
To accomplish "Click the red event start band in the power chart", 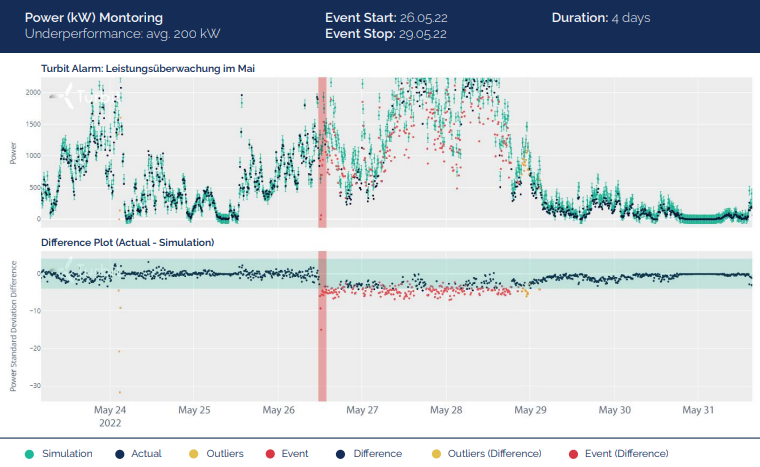I will pos(322,150).
